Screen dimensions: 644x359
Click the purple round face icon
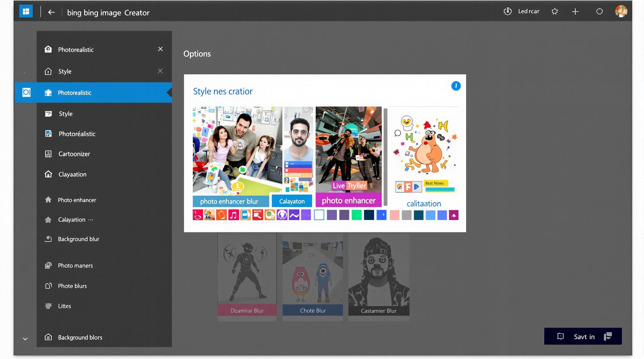(x=282, y=215)
